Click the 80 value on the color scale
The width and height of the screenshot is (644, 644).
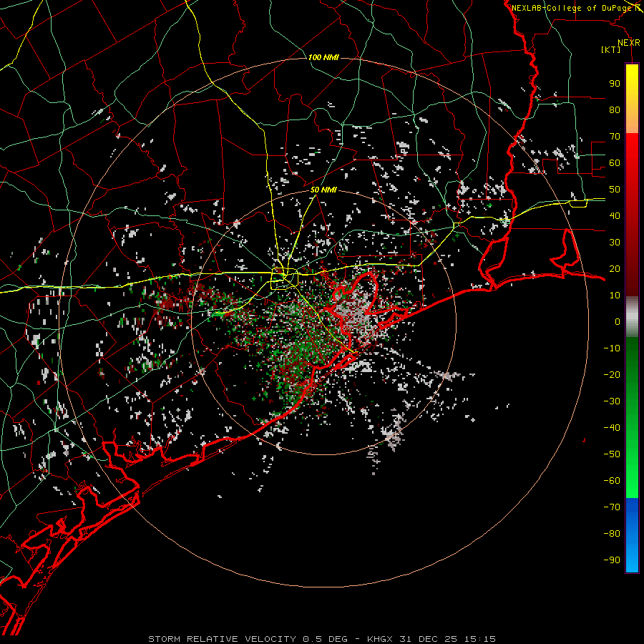tap(615, 109)
